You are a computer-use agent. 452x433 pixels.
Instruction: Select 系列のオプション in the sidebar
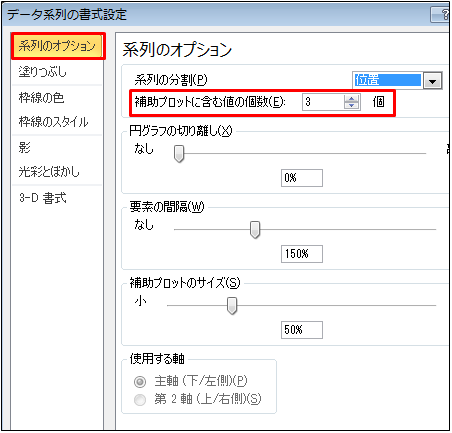pyautogui.click(x=58, y=46)
